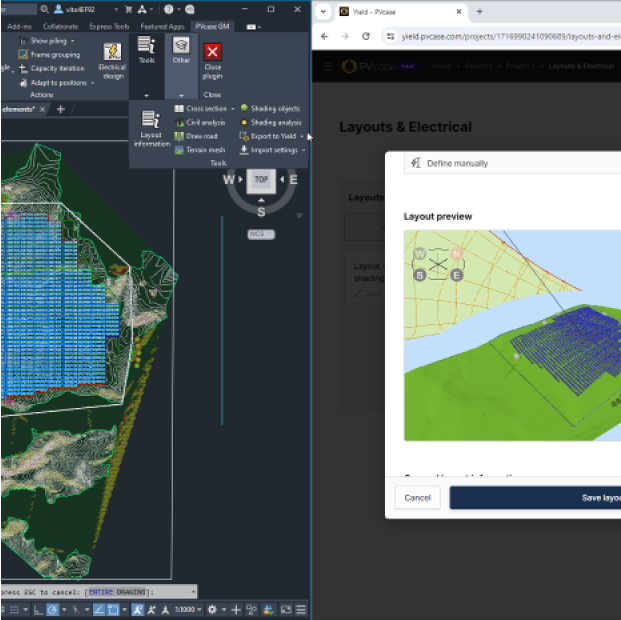Run the Capacity iteration action
The height and width of the screenshot is (620, 621).
pyautogui.click(x=57, y=69)
